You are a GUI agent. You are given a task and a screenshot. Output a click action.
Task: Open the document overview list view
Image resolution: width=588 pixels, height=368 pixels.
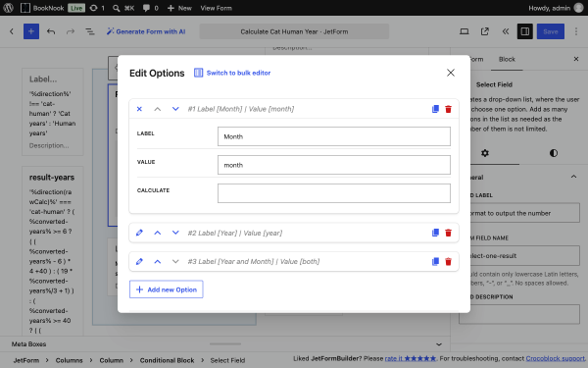90,31
